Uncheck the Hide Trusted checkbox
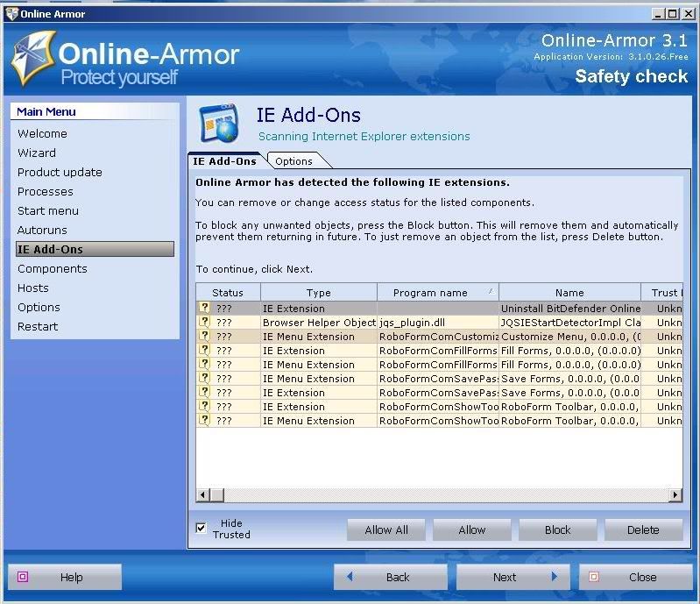This screenshot has width=700, height=604. click(x=202, y=528)
